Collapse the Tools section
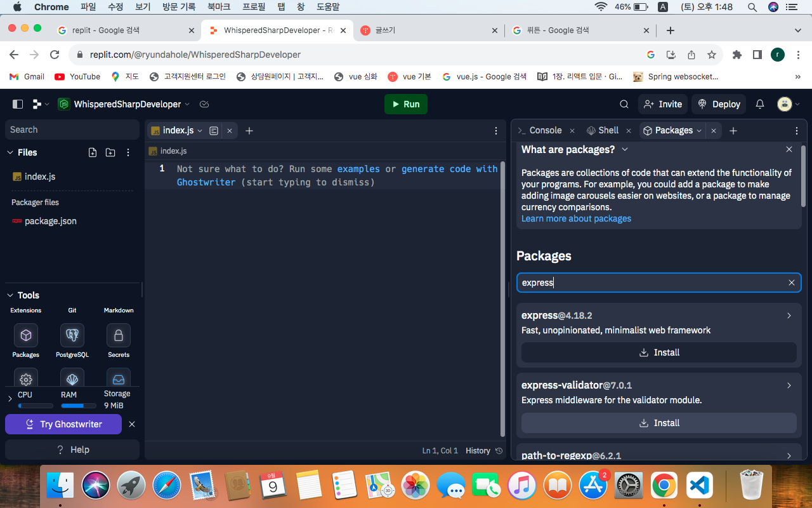Viewport: 812px width, 508px height. (10, 295)
